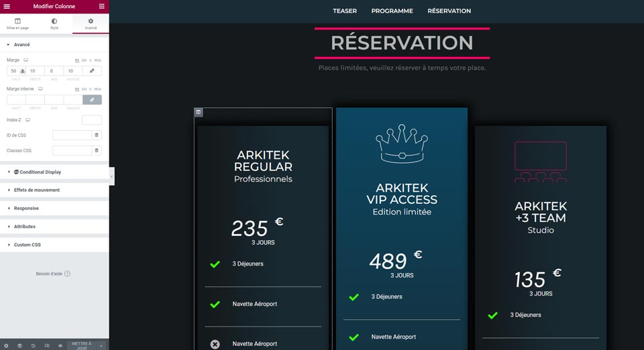Switch to the Style tab
Screen dimensions: 644x350
pos(54,24)
